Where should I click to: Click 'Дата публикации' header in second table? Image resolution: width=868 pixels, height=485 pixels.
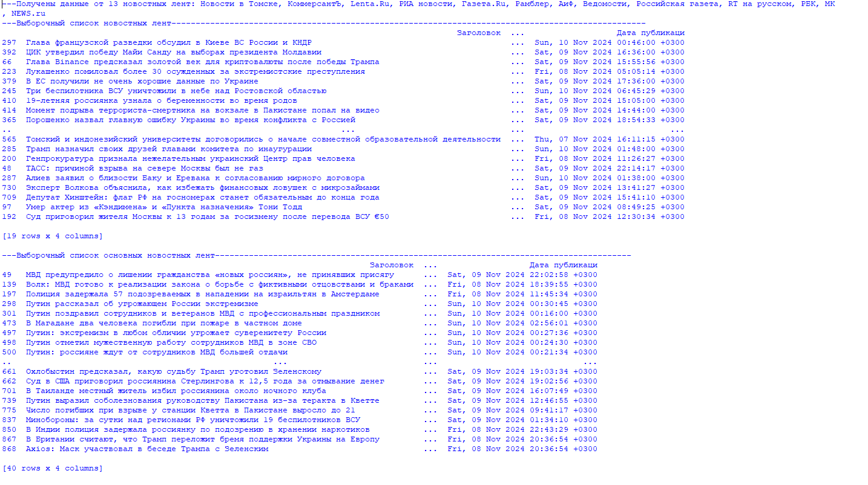(x=564, y=265)
